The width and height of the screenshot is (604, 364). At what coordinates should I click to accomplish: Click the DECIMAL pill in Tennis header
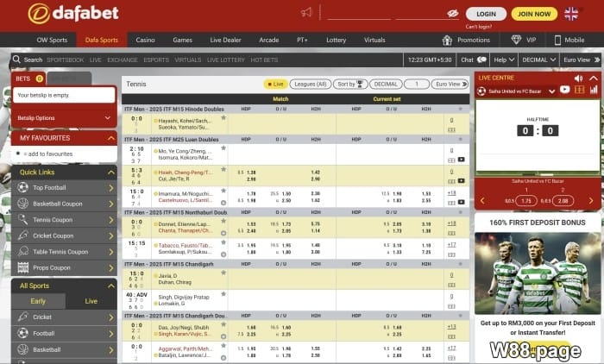click(386, 84)
